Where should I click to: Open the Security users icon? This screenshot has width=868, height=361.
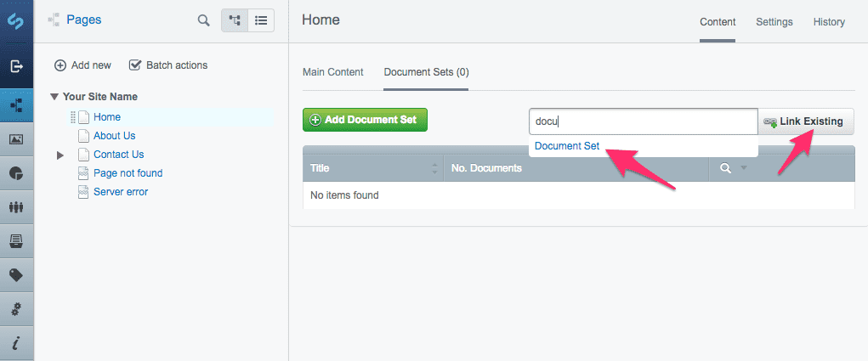(16, 207)
